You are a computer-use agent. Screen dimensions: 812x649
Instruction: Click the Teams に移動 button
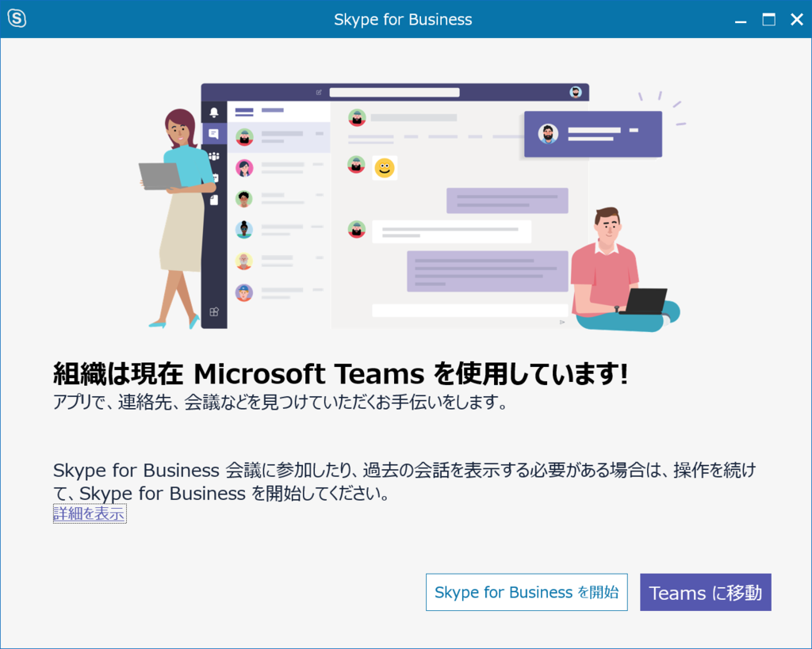click(x=705, y=592)
